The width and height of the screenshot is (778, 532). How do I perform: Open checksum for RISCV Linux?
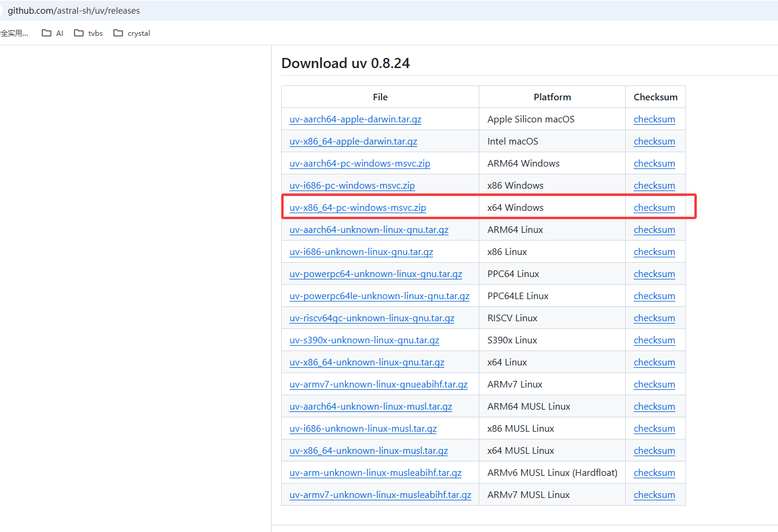[x=654, y=318]
